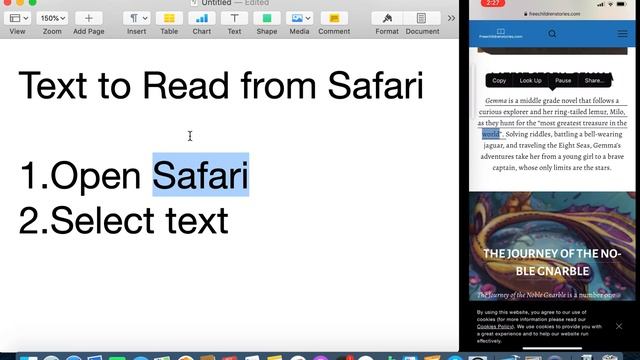Tap the search magnifier on the website header

point(552,34)
